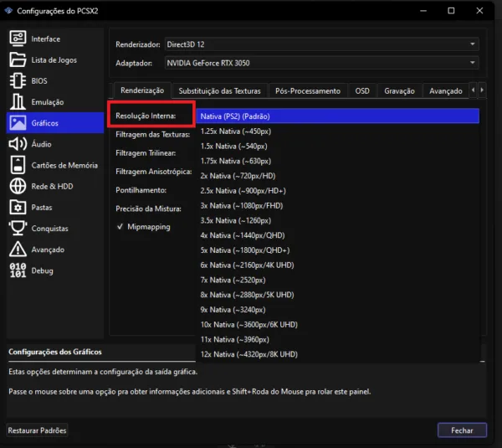This screenshot has height=448, width=502.
Task: Open Lista de Jogos folder icon
Action: pos(18,59)
